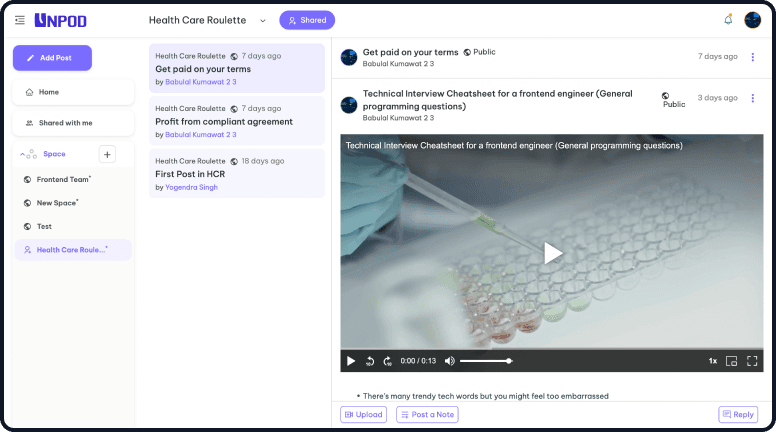Screen dimensions: 776x432
Task: Mute the video with speaker icon
Action: [449, 361]
